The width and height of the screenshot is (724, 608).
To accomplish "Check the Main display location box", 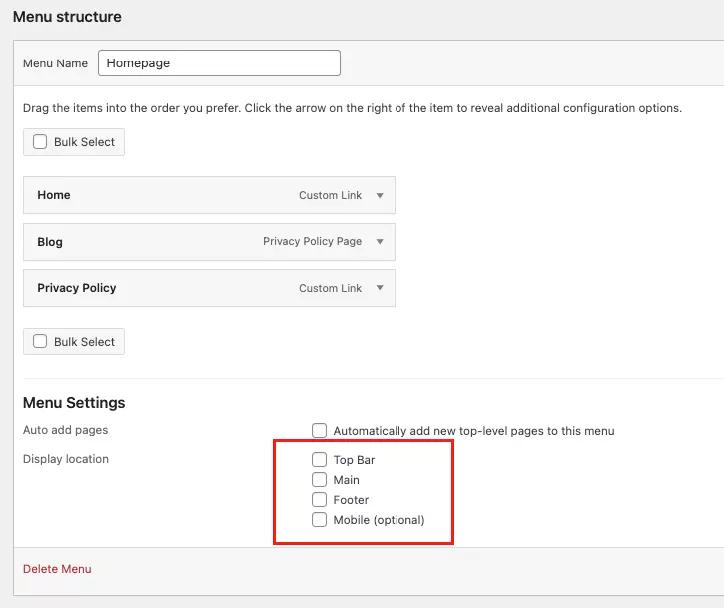I will coord(319,480).
